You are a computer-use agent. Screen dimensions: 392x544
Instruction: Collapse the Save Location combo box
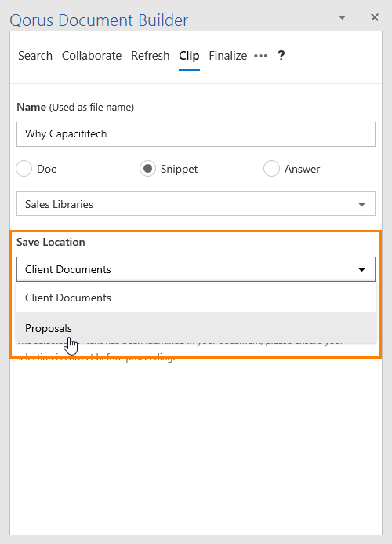[x=196, y=269]
